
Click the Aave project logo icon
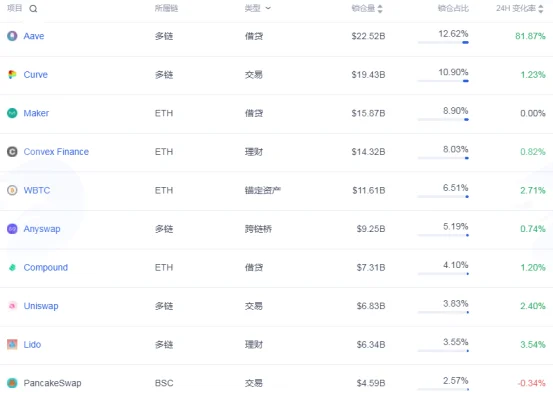[x=12, y=36]
